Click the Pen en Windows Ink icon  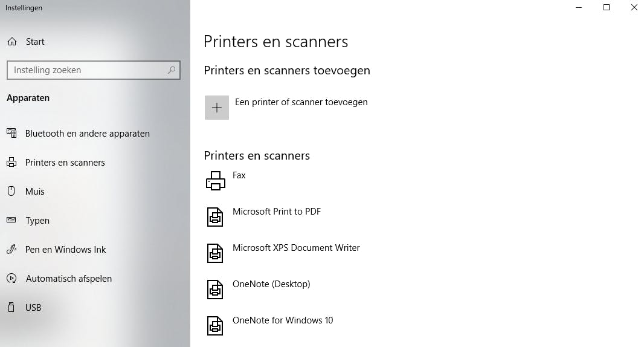click(11, 250)
